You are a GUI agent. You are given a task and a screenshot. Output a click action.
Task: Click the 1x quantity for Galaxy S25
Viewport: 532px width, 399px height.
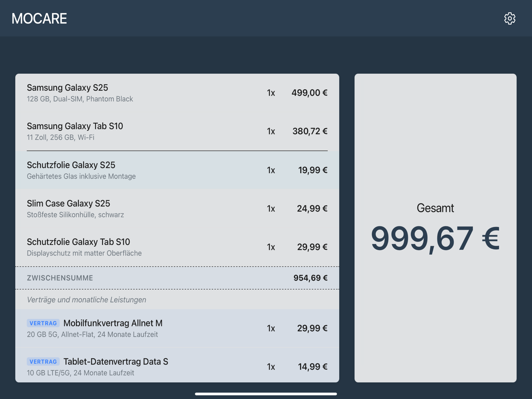(x=271, y=93)
